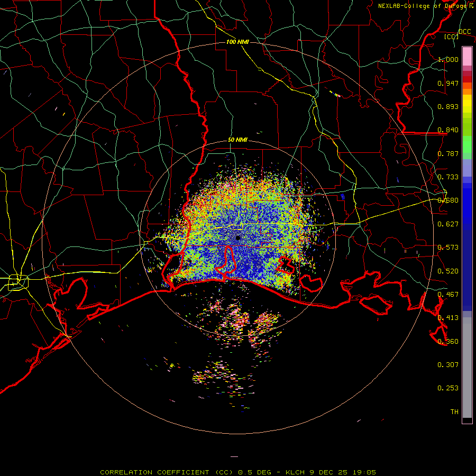Pick the gray low-value segment of color bar
Image resolution: width=476 pixels, height=476 pixels.
click(x=467, y=368)
